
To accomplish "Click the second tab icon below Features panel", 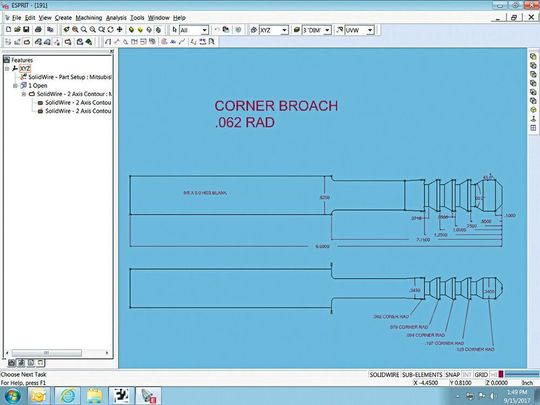I will [x=21, y=362].
